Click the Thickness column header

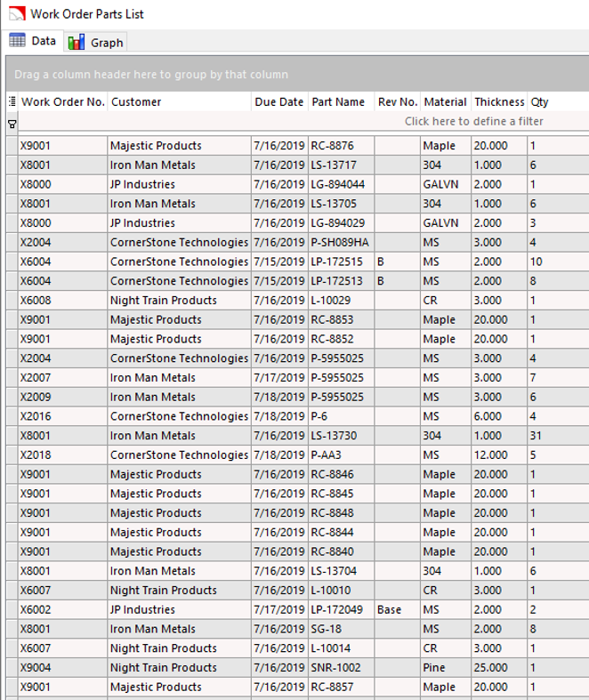coord(499,101)
